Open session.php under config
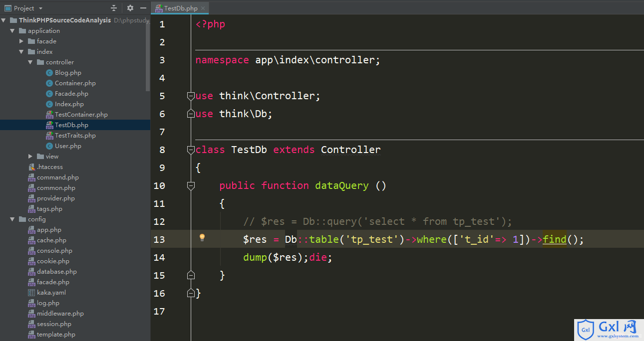Viewport: 644px width, 341px height. coord(54,324)
